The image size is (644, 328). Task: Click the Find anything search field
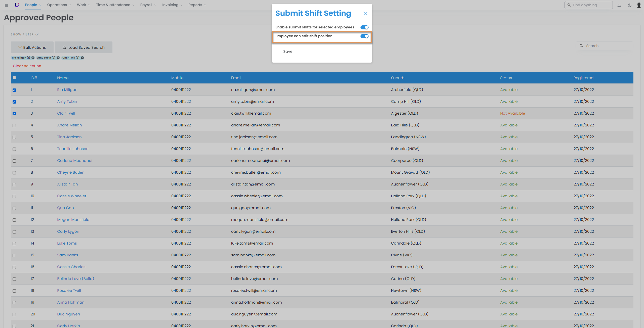[x=589, y=5]
